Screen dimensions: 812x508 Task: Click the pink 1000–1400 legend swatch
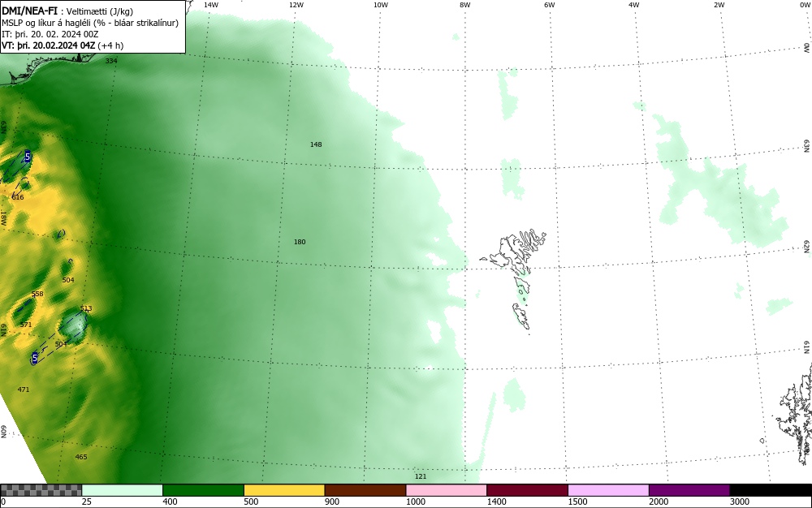(447, 490)
